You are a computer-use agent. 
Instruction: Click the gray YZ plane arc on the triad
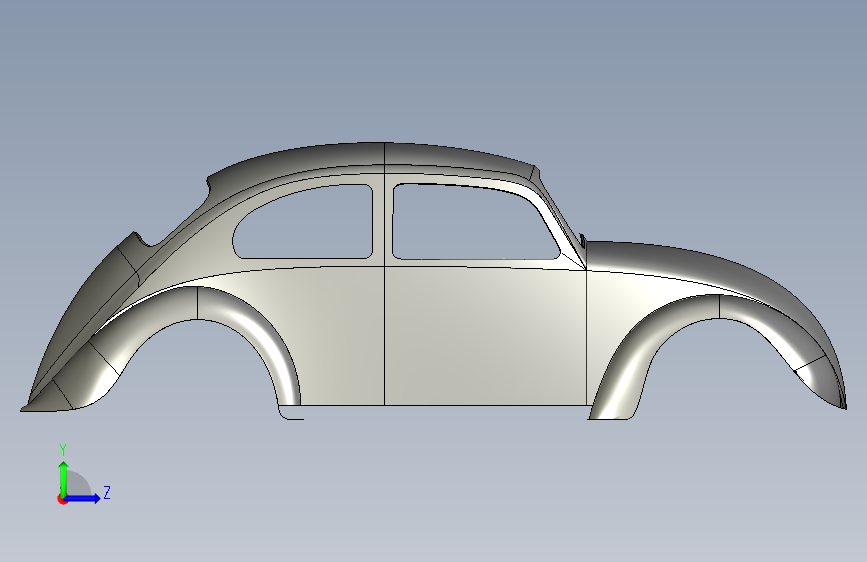click(x=79, y=485)
